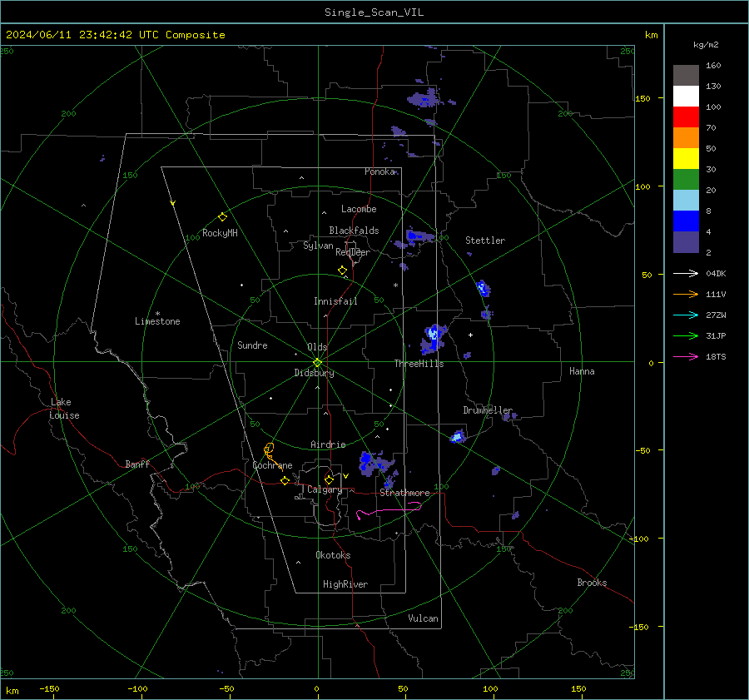This screenshot has width=749, height=700.
Task: Pick the orange 50-70 legend swatch
Action: tap(686, 138)
